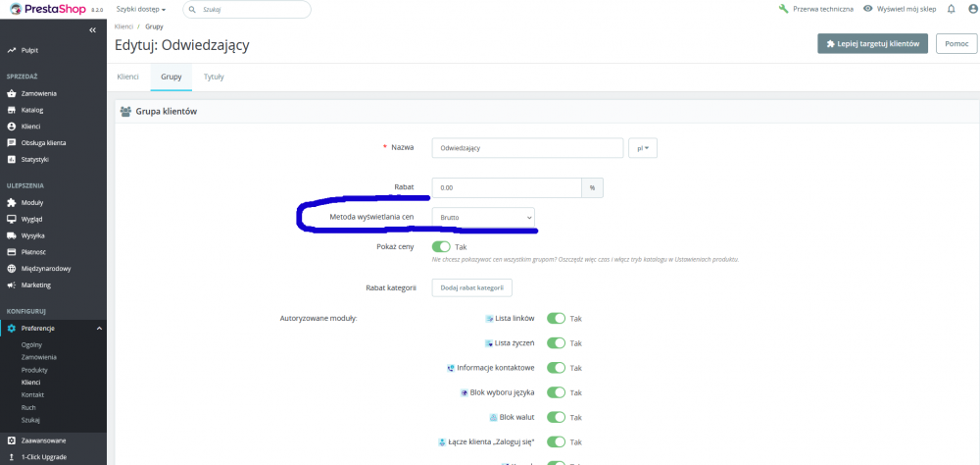Viewport: 980px width, 465px height.
Task: Toggle Lista życzeń module authorization
Action: pos(557,343)
